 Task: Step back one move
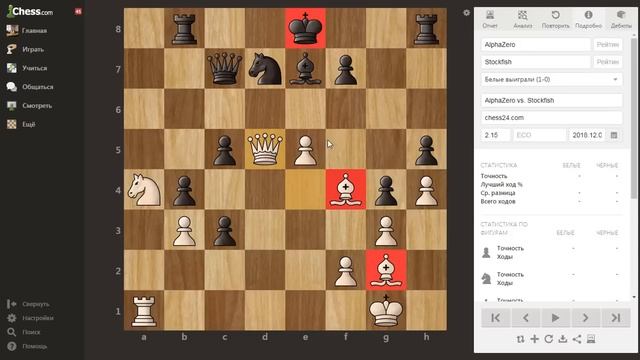(x=526, y=318)
